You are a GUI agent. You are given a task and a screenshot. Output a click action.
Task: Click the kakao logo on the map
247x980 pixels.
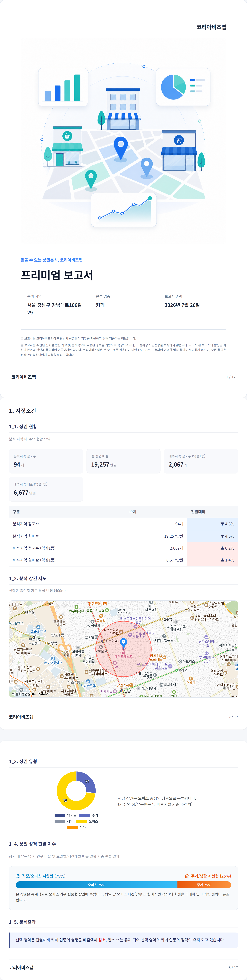point(43,694)
